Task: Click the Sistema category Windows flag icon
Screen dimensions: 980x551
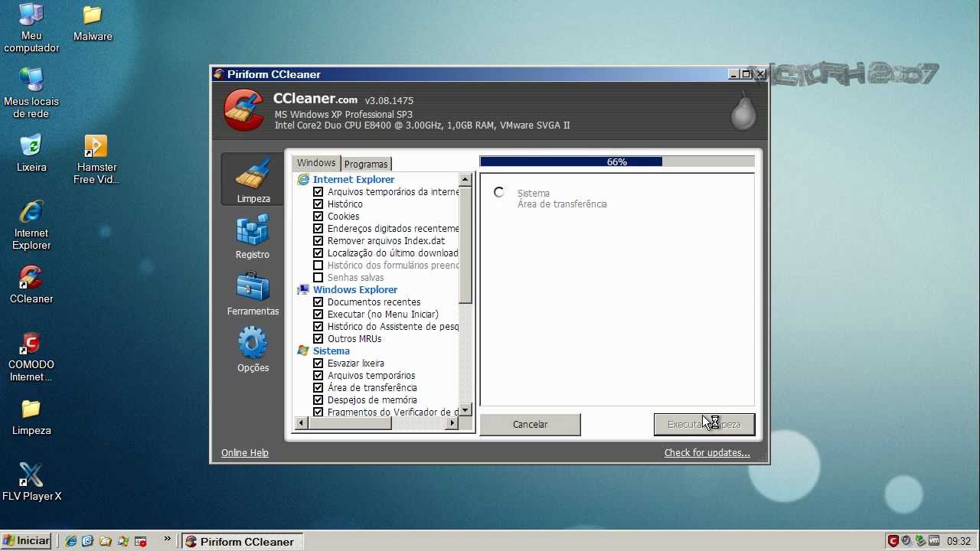Action: [303, 351]
